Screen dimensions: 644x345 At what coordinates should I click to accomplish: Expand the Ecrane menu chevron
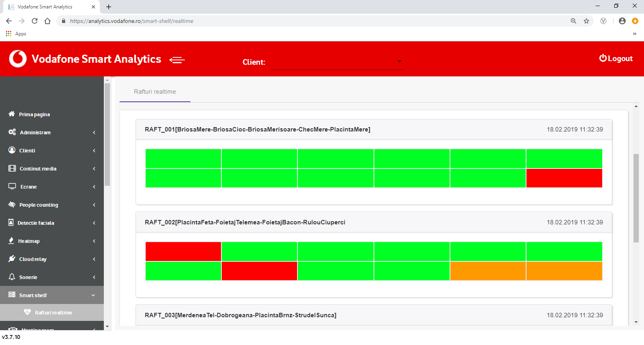click(x=94, y=187)
